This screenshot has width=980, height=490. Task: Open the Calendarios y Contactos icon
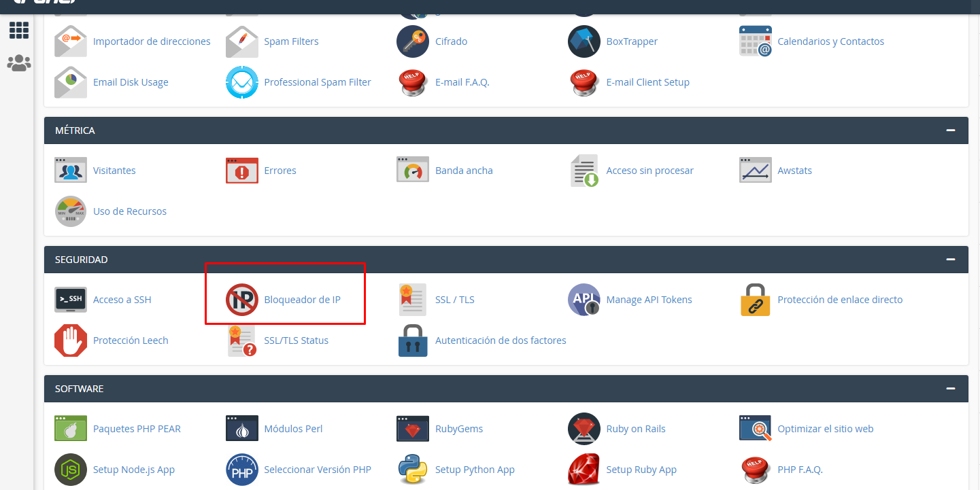(x=756, y=41)
